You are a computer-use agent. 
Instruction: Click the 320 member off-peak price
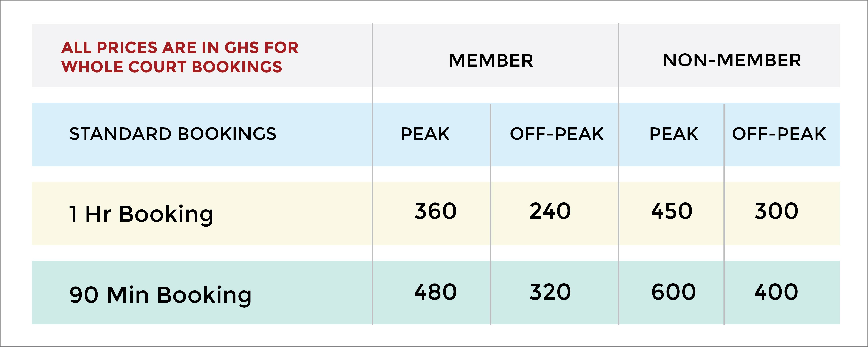pyautogui.click(x=550, y=292)
